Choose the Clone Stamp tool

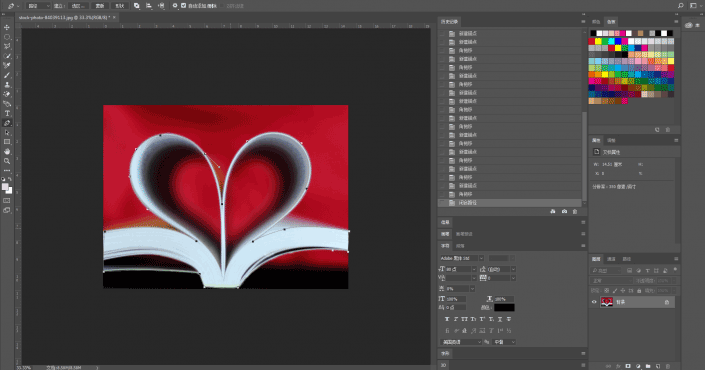pyautogui.click(x=7, y=85)
